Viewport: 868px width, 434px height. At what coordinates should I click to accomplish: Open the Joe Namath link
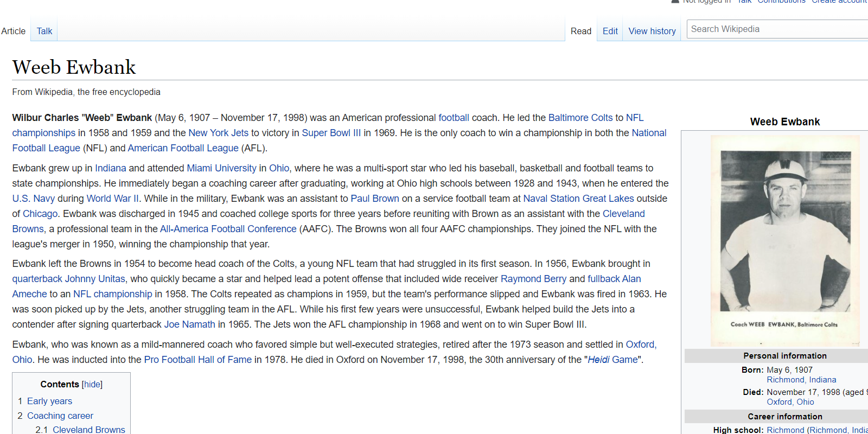(x=189, y=324)
